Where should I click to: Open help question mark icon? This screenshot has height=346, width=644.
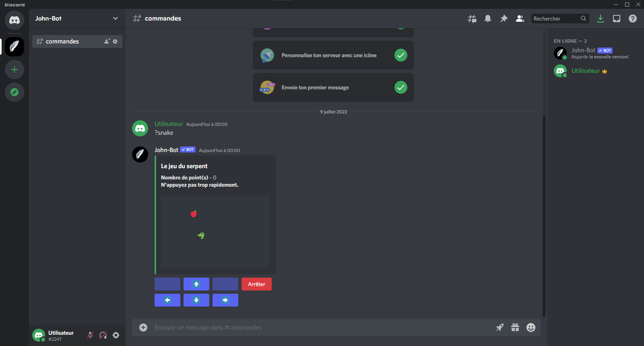633,19
